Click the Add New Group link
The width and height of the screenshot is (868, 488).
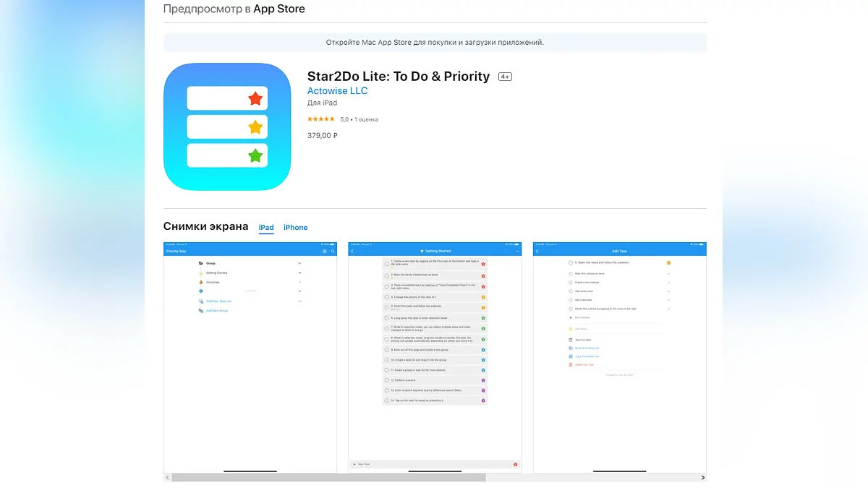click(x=217, y=310)
